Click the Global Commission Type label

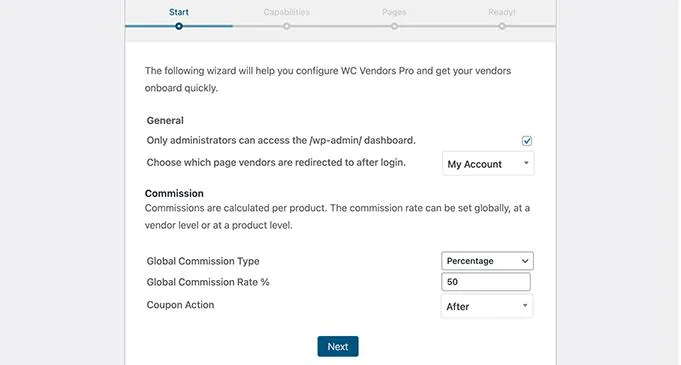point(203,261)
